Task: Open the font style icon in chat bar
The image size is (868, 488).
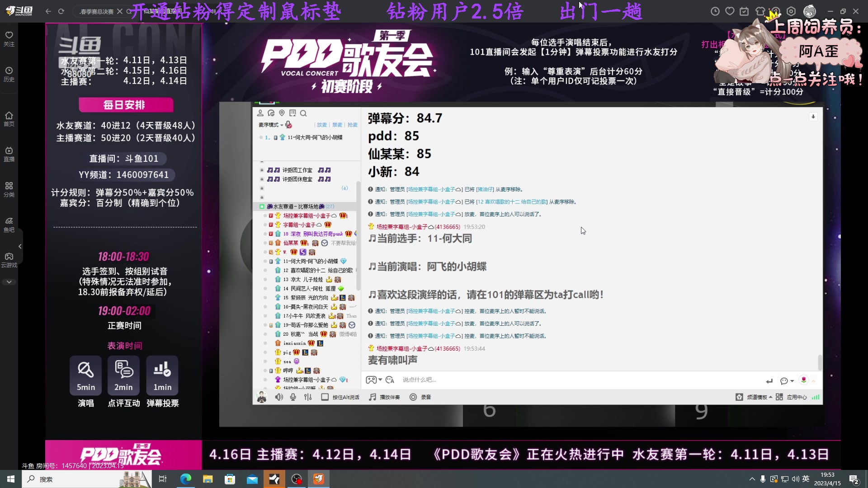Action: (x=390, y=380)
